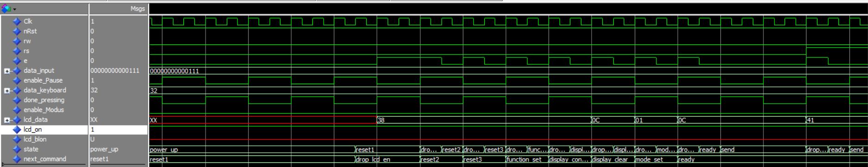Expand the data_keyboard bus signal
The height and width of the screenshot is (167, 868).
click(7, 90)
